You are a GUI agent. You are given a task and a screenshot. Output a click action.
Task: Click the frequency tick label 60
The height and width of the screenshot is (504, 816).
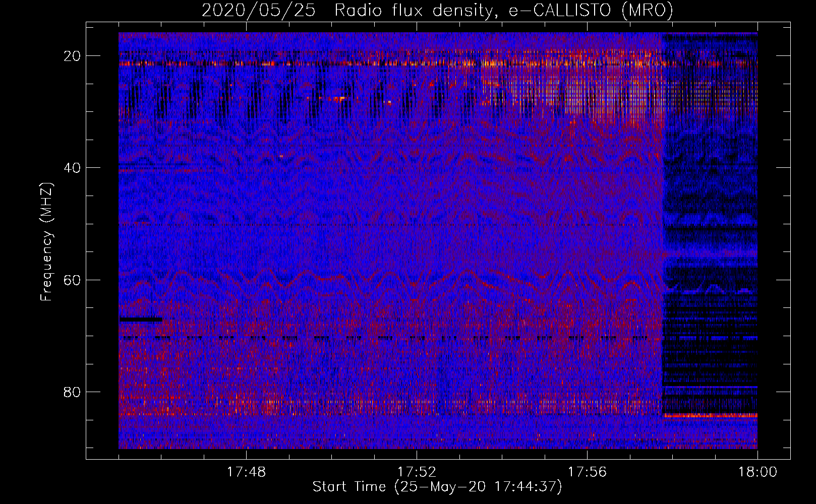[73, 280]
